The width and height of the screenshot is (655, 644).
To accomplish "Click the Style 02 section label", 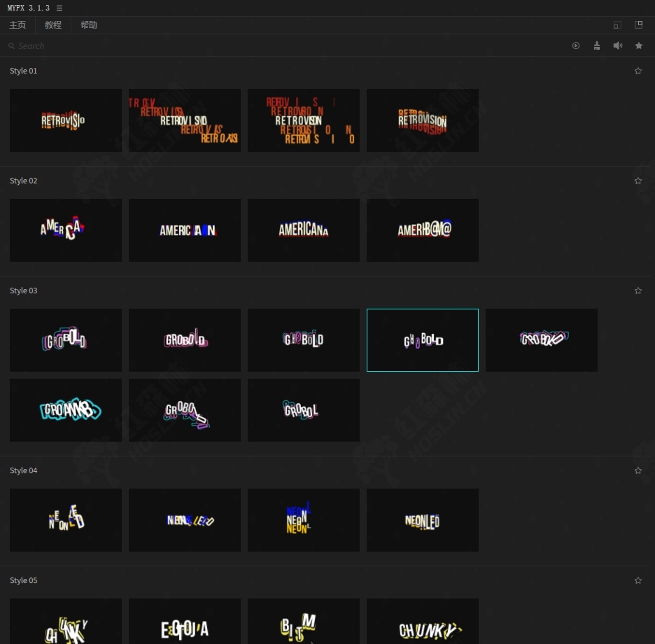I will [x=23, y=181].
